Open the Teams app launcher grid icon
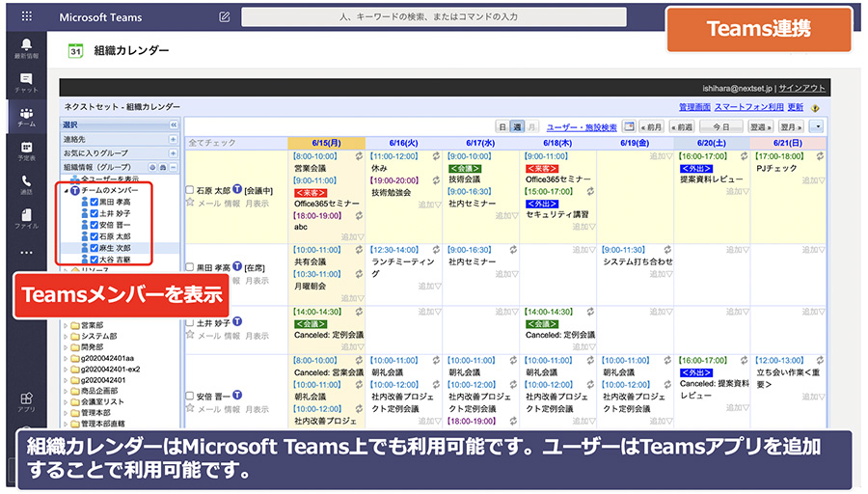Viewport: 868px width, 494px height. [x=27, y=16]
